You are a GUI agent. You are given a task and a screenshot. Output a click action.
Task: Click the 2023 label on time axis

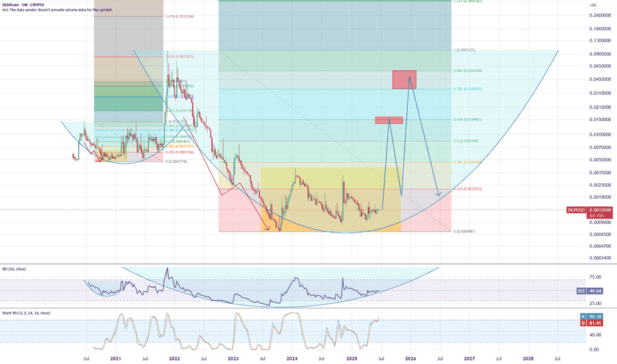[x=233, y=359]
